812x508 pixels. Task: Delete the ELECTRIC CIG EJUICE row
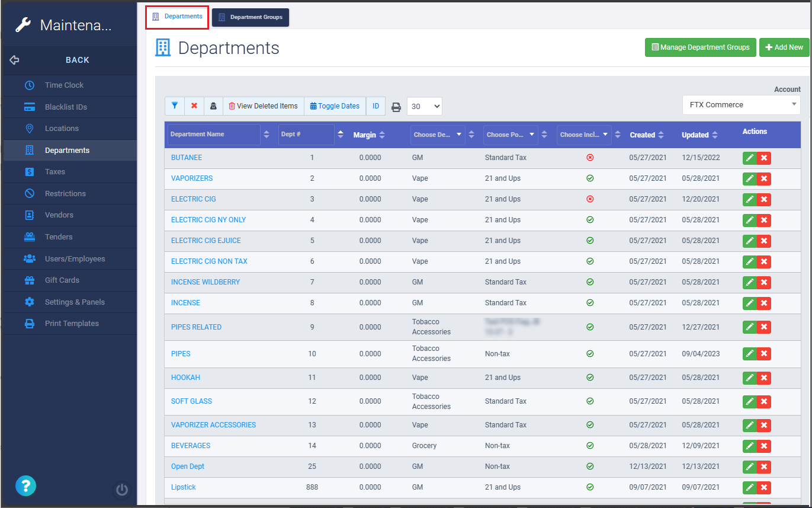pos(764,241)
